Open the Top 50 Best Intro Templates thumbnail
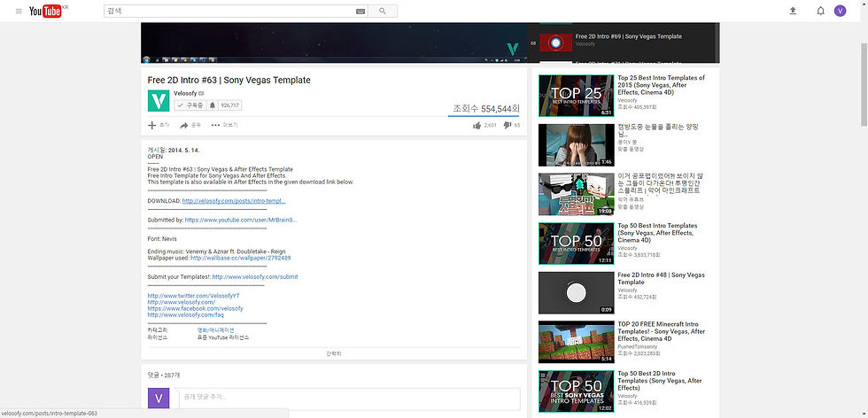The width and height of the screenshot is (868, 418). click(576, 244)
